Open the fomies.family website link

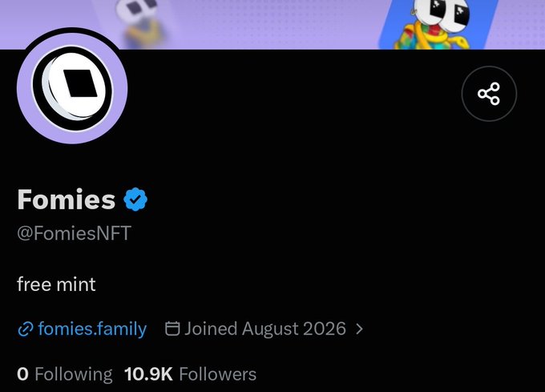point(92,329)
